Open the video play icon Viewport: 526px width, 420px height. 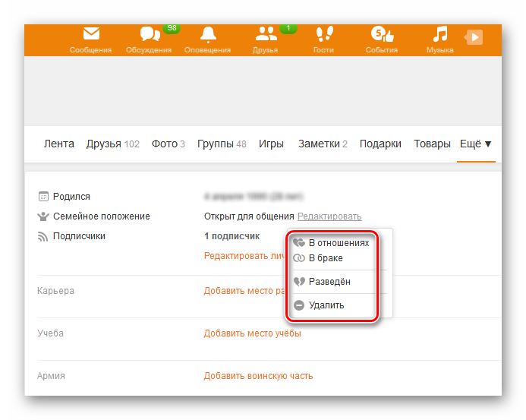click(x=474, y=37)
